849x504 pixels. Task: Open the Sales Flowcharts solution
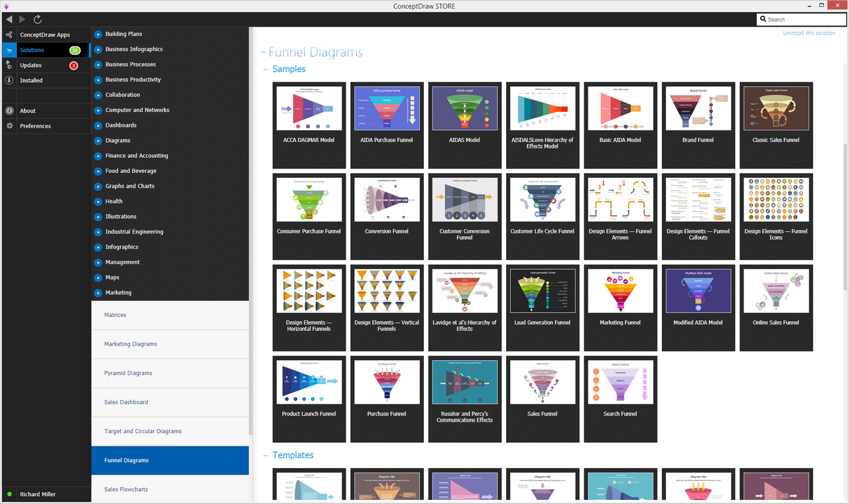tap(170, 489)
